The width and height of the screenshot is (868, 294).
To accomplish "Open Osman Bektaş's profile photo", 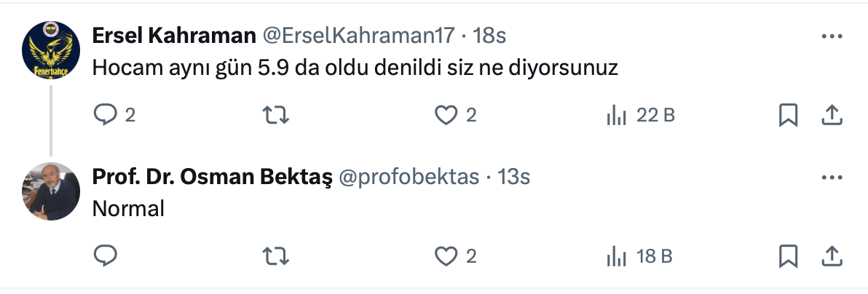I will point(50,191).
